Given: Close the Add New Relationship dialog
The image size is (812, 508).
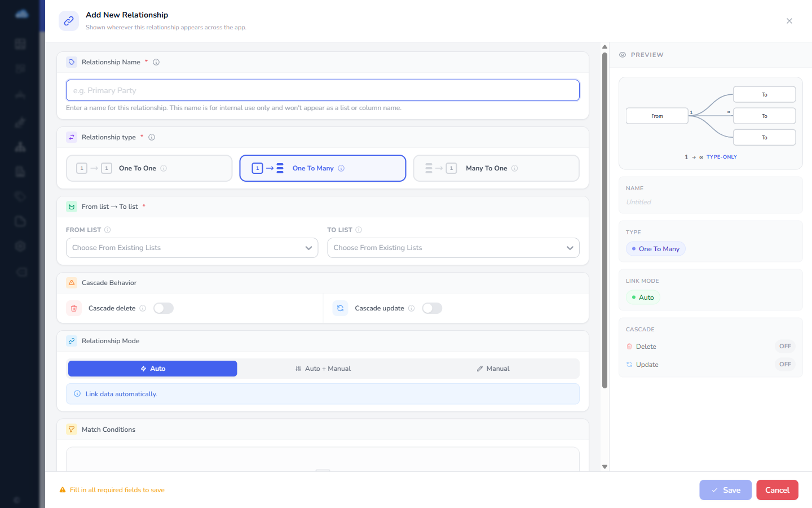Looking at the screenshot, I should point(789,21).
